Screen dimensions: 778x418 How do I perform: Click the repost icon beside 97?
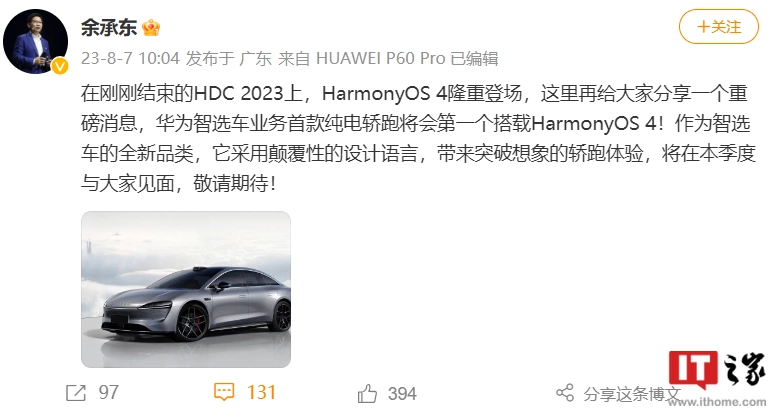pos(76,393)
